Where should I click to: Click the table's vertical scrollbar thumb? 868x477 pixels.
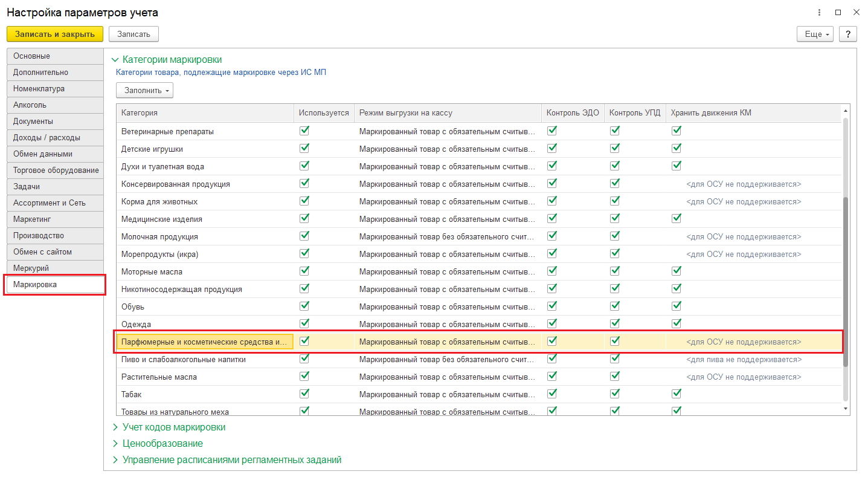[x=845, y=281]
